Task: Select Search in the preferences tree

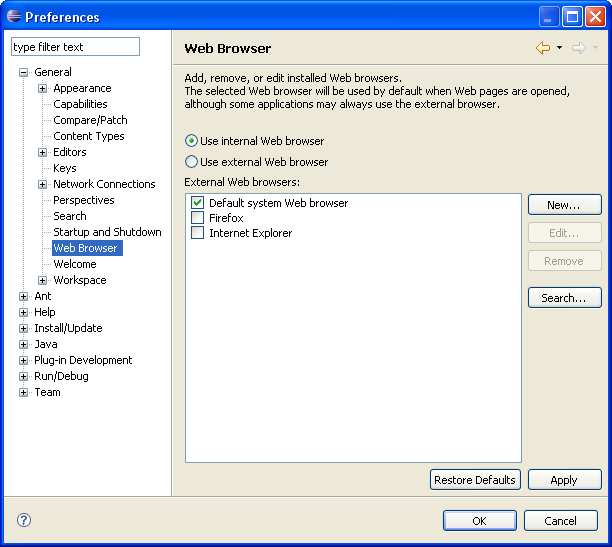Action: click(70, 216)
